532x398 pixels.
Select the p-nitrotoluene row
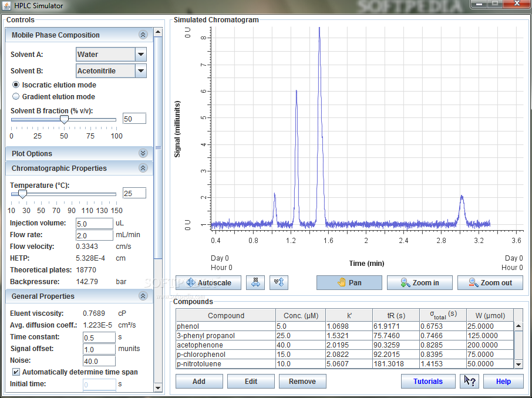pyautogui.click(x=345, y=364)
